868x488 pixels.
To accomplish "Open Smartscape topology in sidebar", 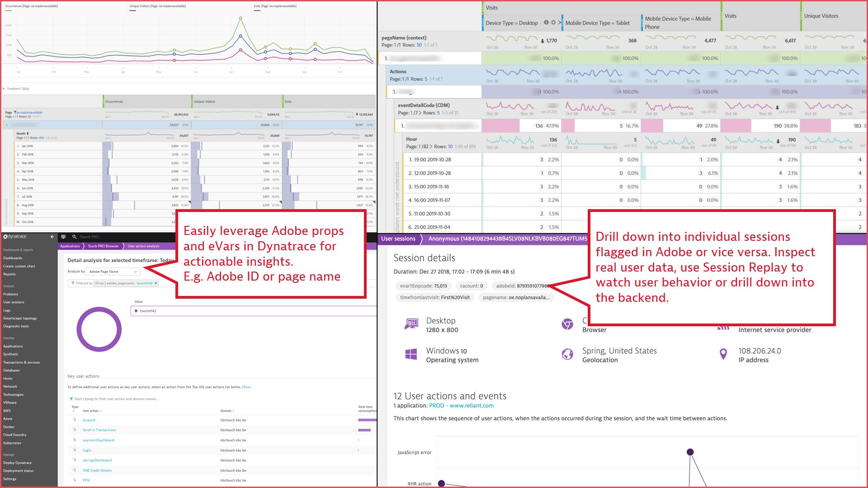I will coord(20,318).
